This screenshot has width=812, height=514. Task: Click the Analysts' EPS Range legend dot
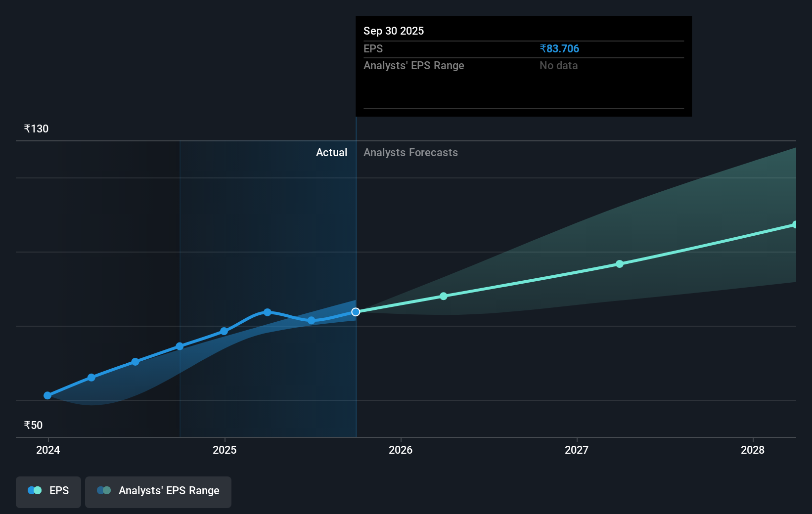104,490
